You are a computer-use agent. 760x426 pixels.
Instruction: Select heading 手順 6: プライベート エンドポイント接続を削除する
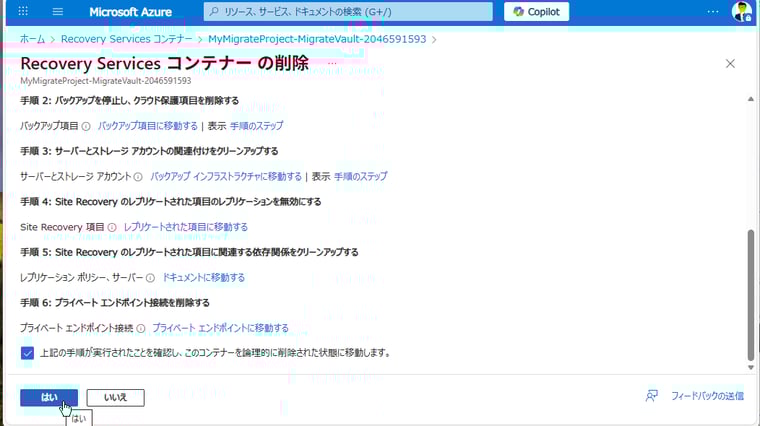click(x=115, y=303)
